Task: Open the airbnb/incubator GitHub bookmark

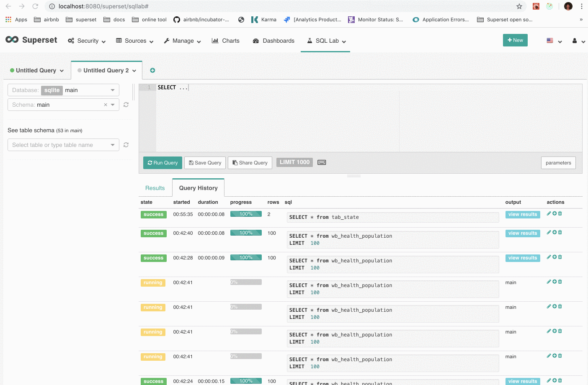Action: pyautogui.click(x=201, y=20)
